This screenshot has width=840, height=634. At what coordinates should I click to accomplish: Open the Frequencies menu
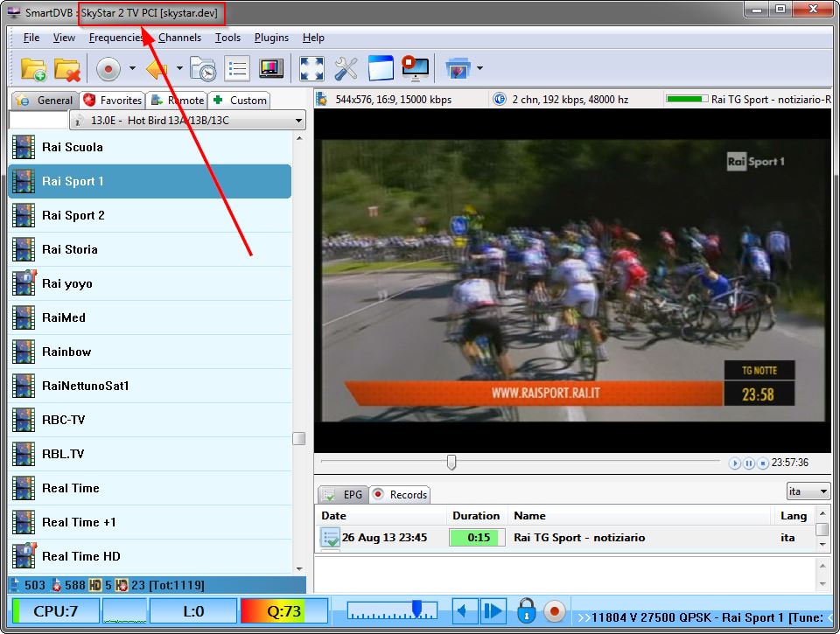coord(116,38)
